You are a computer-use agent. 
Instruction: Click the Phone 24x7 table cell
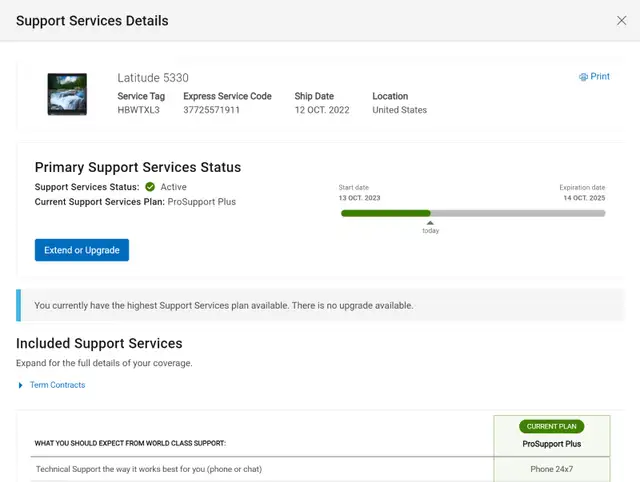pos(551,469)
